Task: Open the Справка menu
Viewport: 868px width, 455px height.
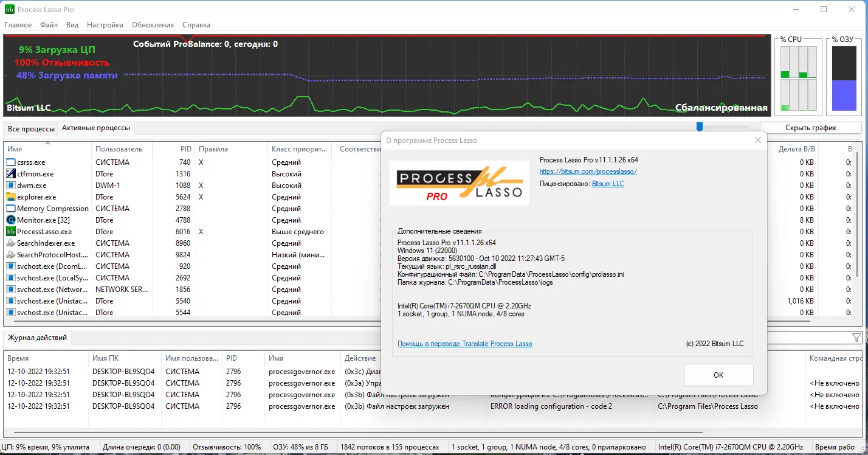Action: pyautogui.click(x=196, y=25)
